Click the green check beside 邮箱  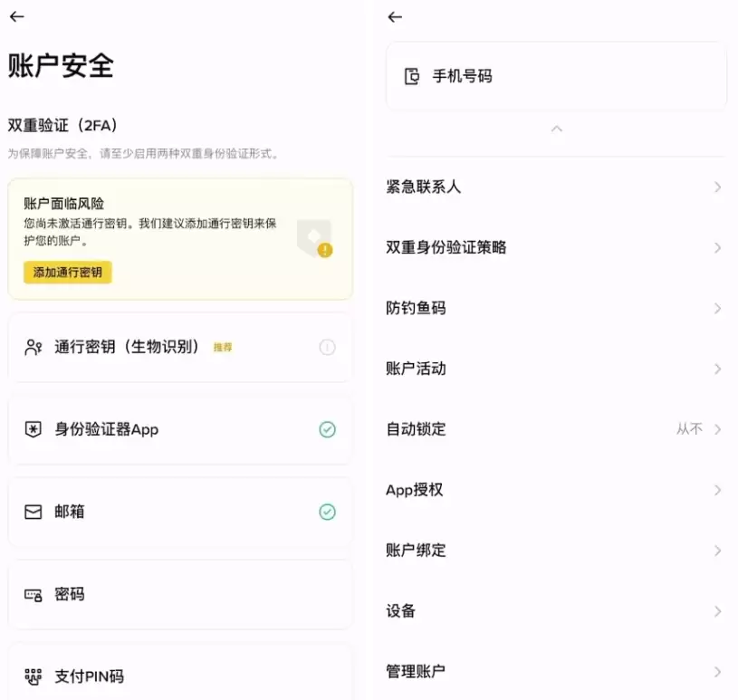(x=328, y=512)
